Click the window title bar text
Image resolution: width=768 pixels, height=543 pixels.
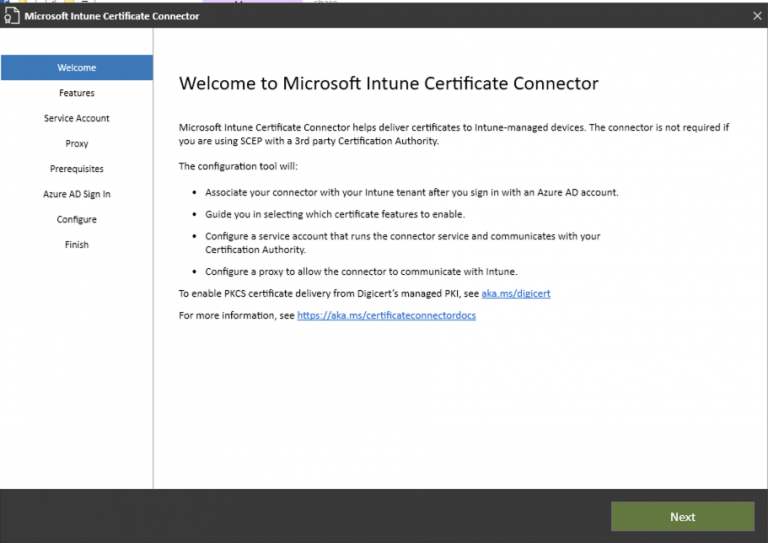coord(112,16)
